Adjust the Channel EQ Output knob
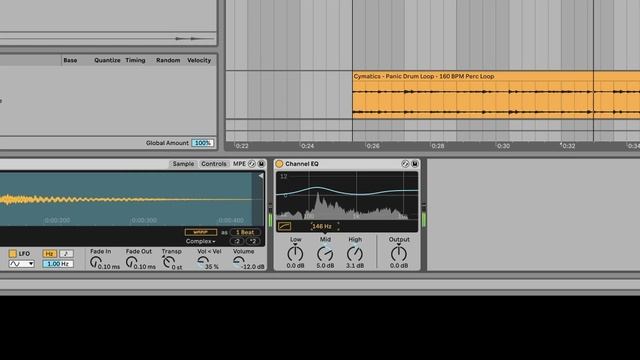Screen dimensions: 640x360 [398, 253]
